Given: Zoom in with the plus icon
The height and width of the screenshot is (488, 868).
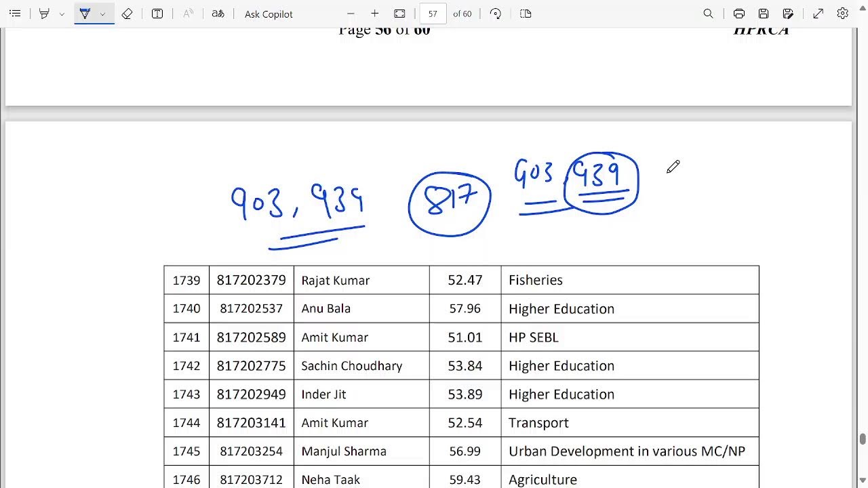Looking at the screenshot, I should [374, 14].
